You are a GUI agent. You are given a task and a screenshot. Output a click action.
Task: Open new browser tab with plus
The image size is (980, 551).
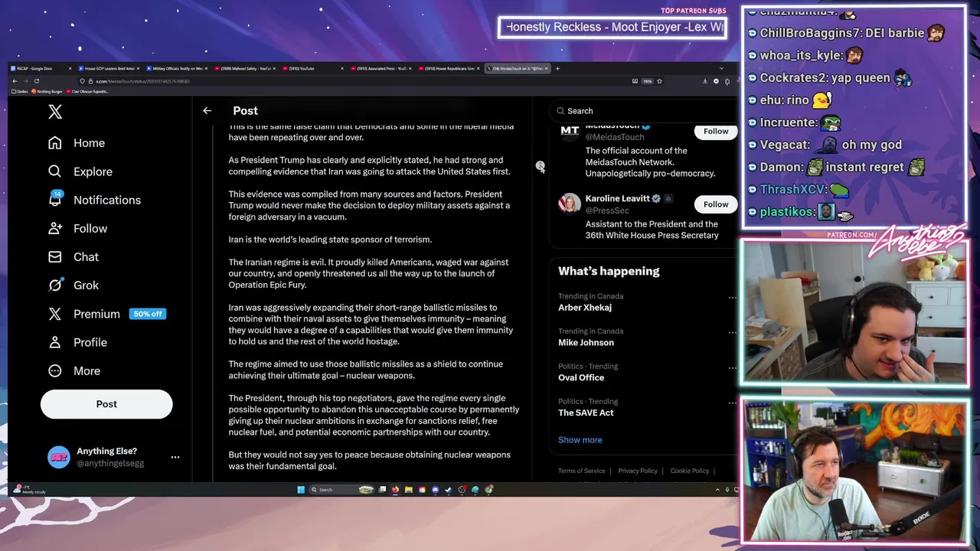click(557, 68)
